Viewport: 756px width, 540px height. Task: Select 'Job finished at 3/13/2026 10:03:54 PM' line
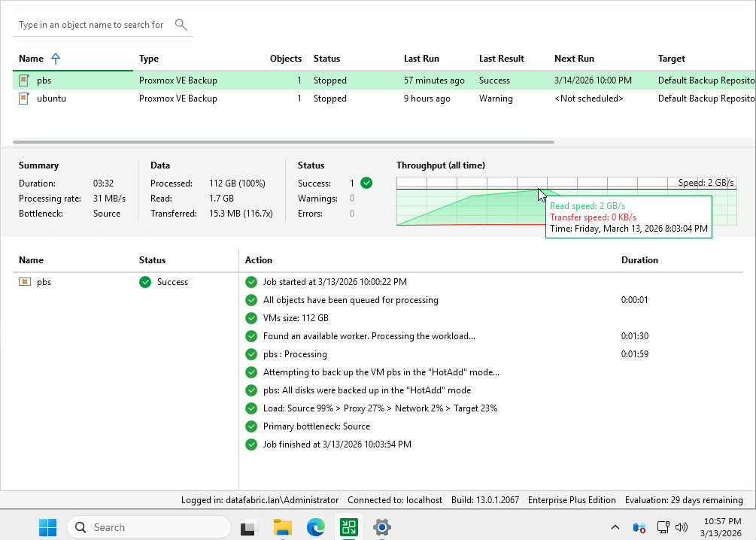click(337, 444)
